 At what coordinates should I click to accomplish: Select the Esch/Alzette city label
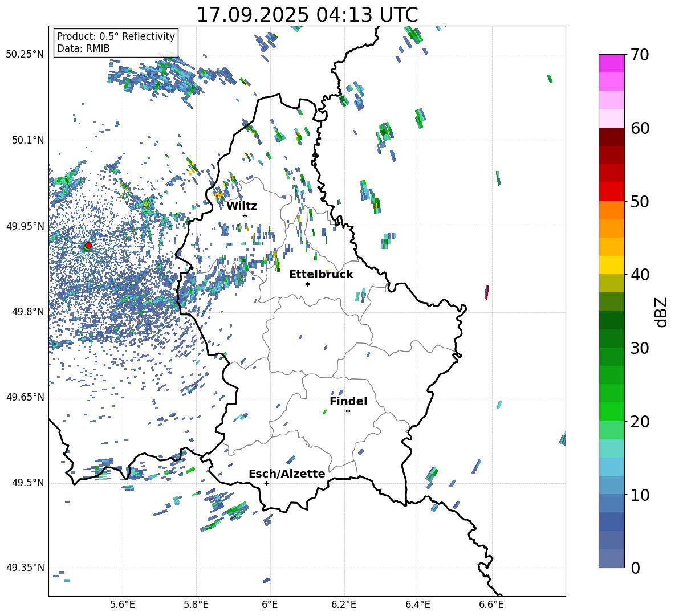(x=287, y=474)
